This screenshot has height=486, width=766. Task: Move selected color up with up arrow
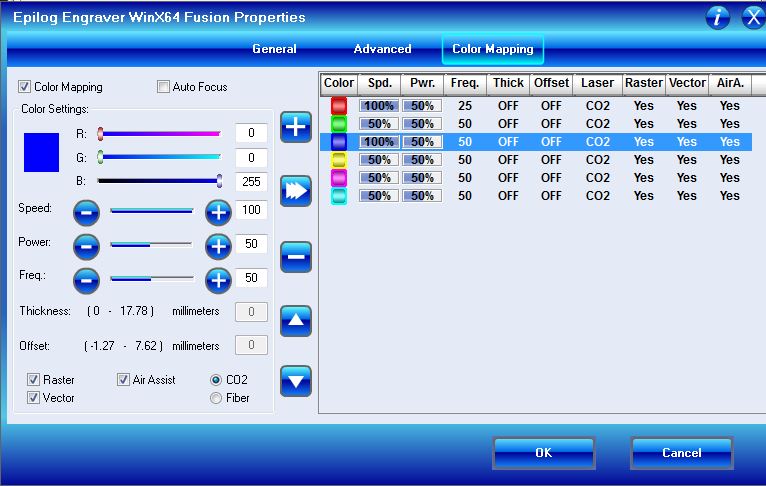(296, 321)
